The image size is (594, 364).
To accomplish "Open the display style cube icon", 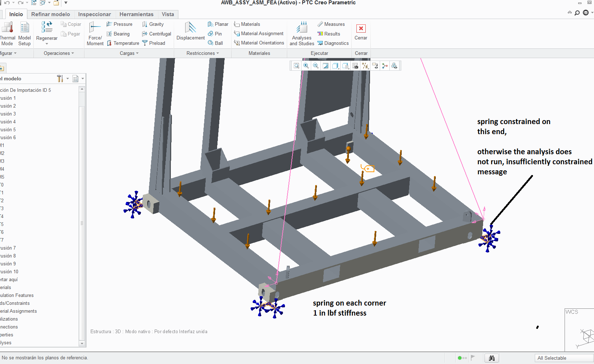I will point(335,66).
